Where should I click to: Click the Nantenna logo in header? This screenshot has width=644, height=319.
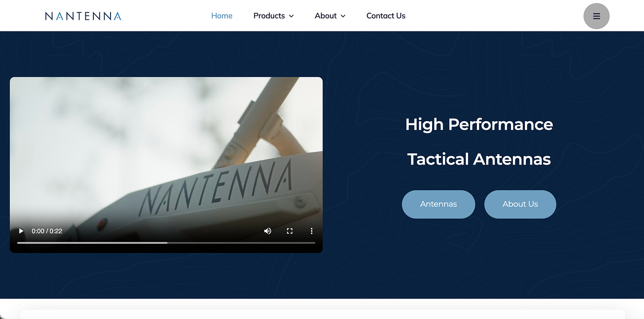[x=83, y=16]
